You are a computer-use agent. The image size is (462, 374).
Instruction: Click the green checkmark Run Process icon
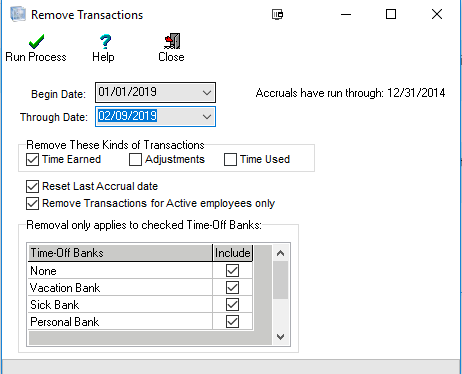(x=36, y=42)
